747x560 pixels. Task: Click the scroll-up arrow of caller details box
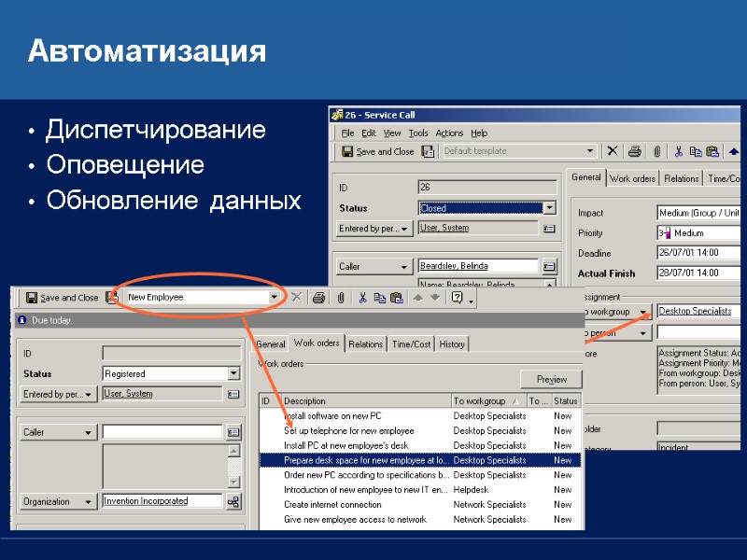(x=233, y=451)
